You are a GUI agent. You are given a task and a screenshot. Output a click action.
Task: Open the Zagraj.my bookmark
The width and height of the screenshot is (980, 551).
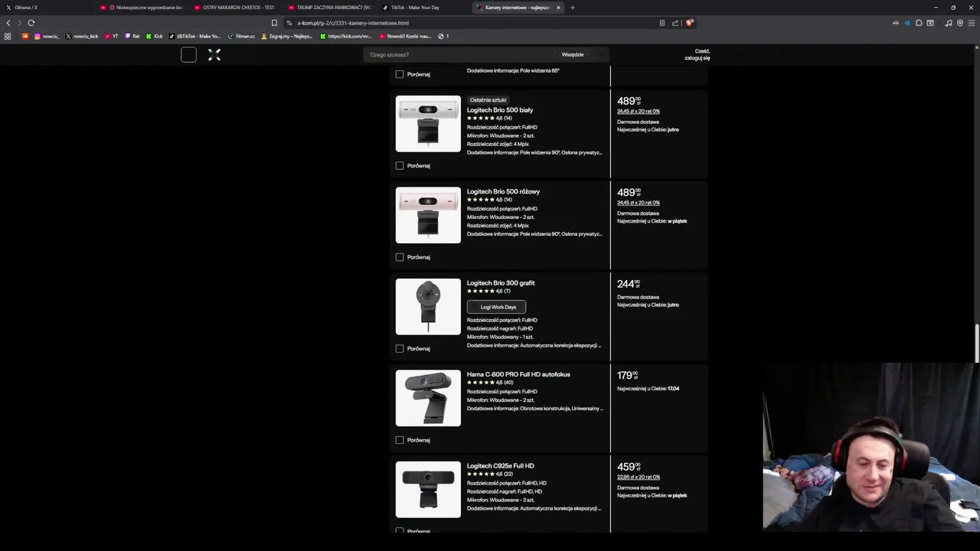coord(286,36)
